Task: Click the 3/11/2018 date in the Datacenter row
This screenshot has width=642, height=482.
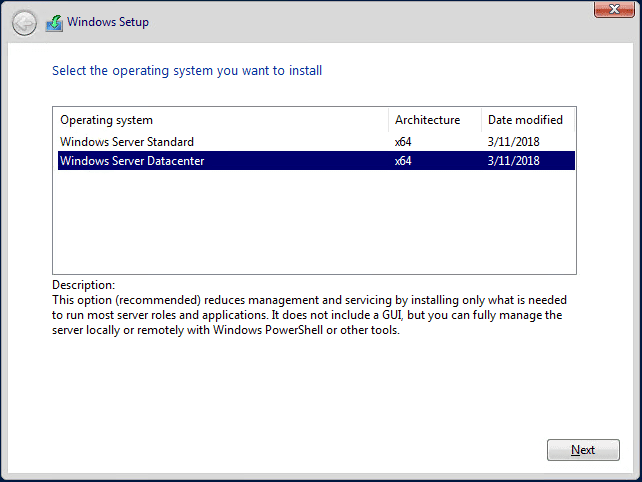Action: (514, 161)
